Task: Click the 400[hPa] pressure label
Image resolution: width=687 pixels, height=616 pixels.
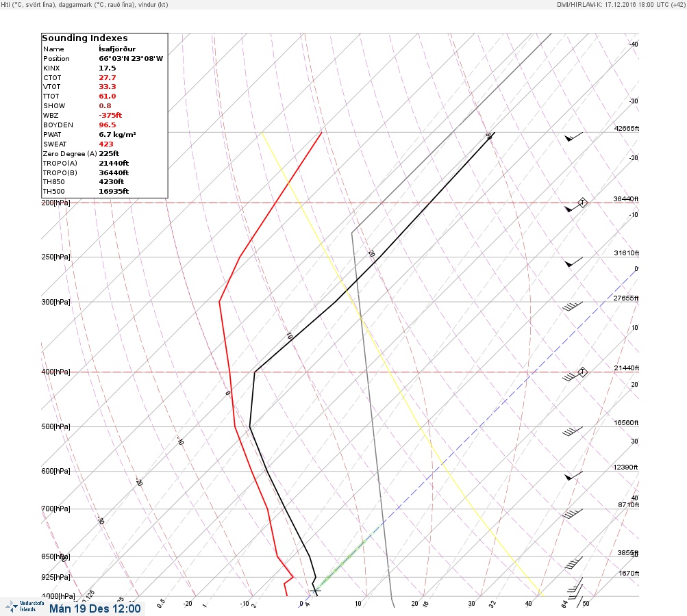Action: (x=55, y=372)
